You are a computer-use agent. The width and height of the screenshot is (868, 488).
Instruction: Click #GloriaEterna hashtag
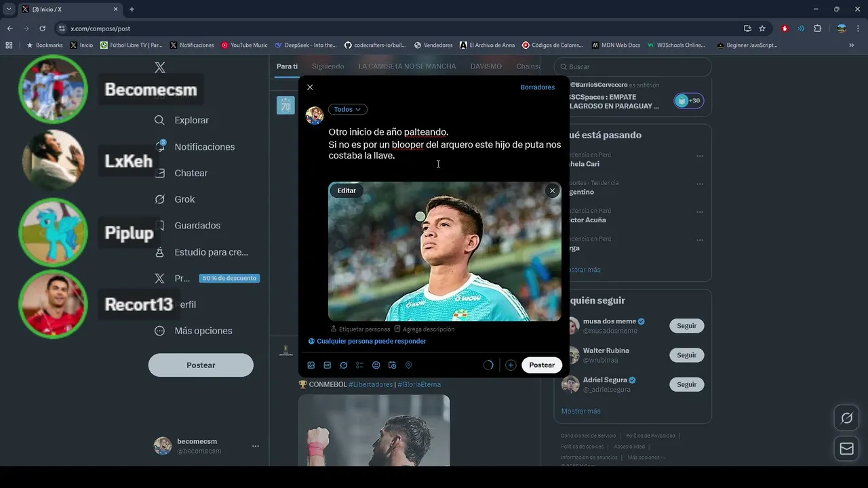click(x=419, y=384)
